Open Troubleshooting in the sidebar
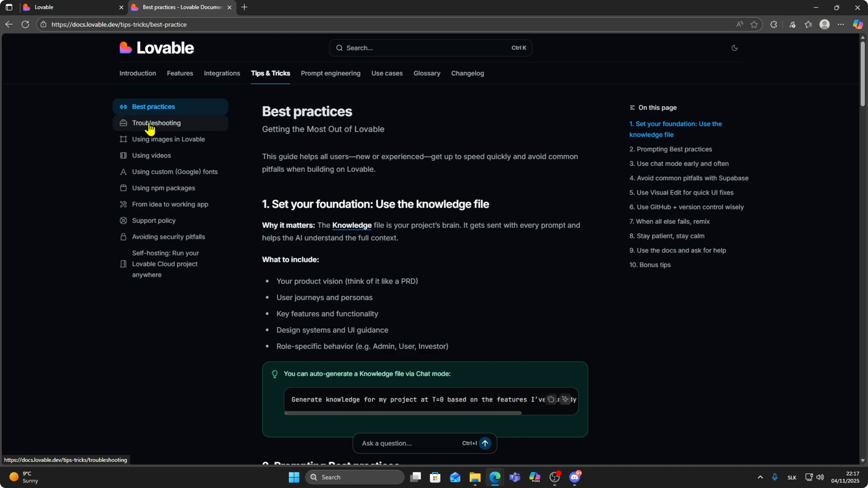 tap(171, 123)
